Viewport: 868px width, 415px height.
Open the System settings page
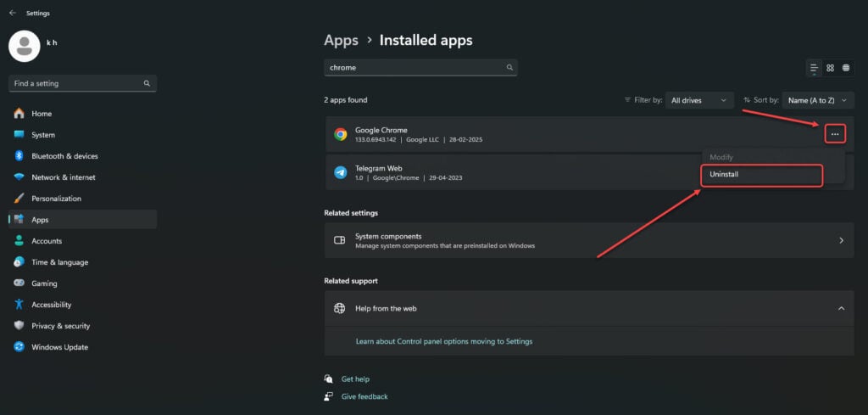(82, 135)
